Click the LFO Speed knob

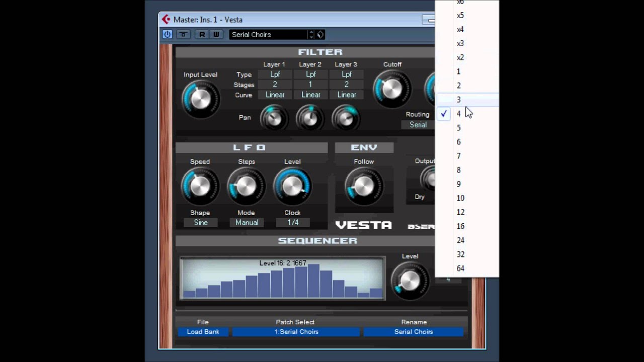(200, 186)
